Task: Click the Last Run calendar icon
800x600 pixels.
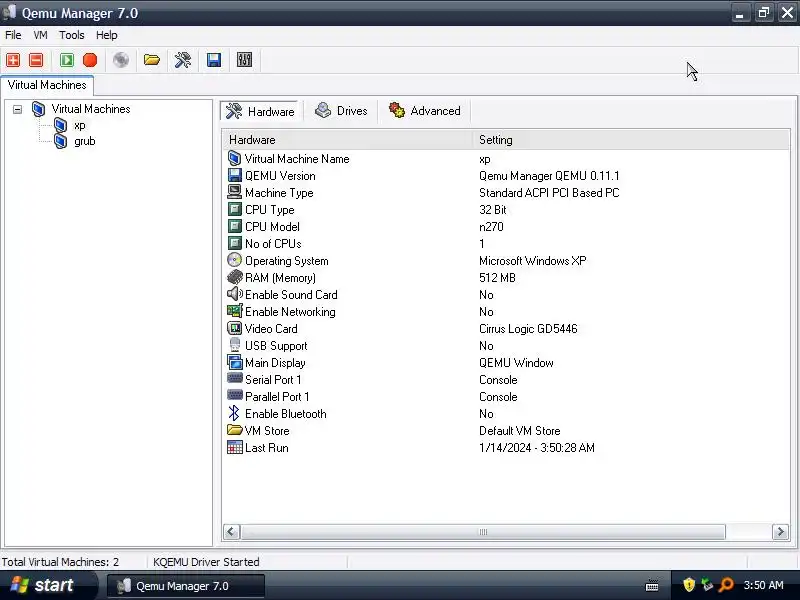Action: pos(234,447)
